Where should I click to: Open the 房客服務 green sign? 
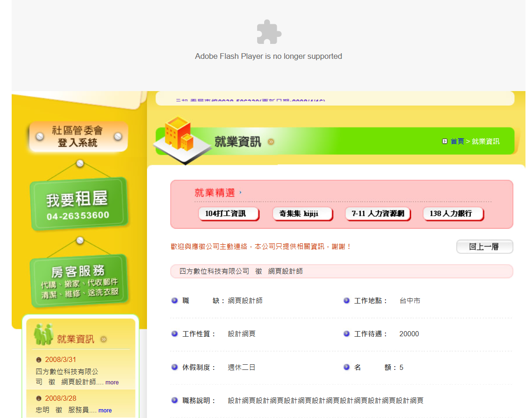pyautogui.click(x=79, y=281)
